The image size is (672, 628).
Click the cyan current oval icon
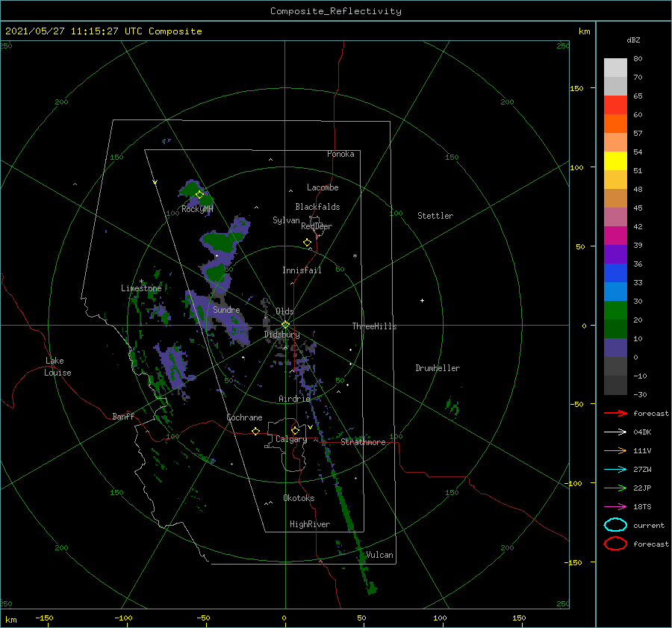tap(615, 525)
